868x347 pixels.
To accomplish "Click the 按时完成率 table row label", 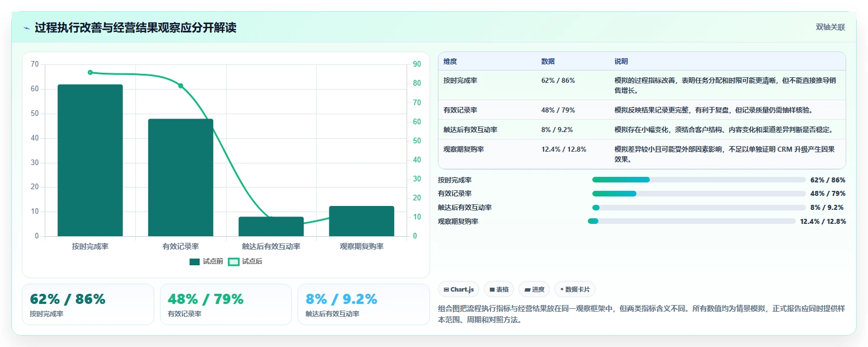I will (x=460, y=81).
